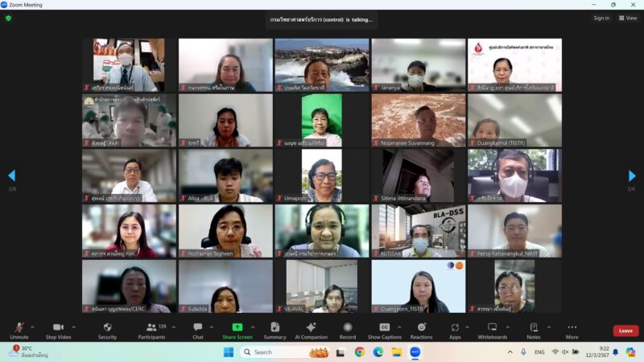
Task: Expand options arrow beside Apps
Action: (x=467, y=327)
